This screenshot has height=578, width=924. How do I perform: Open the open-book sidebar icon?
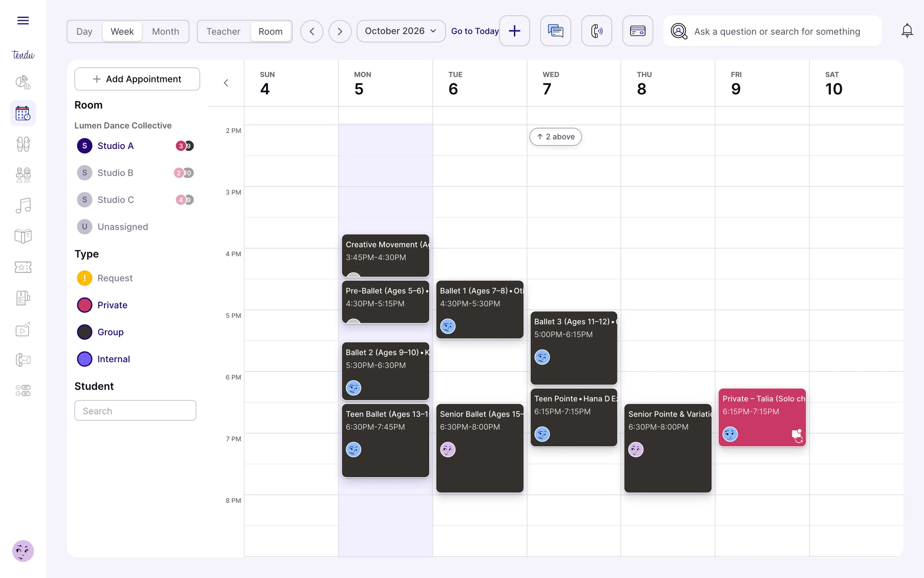point(23,236)
